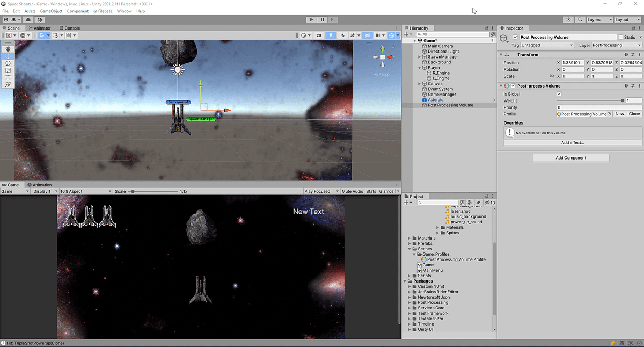This screenshot has height=347, width=644.
Task: Open the search icon in the top toolbar
Action: [580, 19]
